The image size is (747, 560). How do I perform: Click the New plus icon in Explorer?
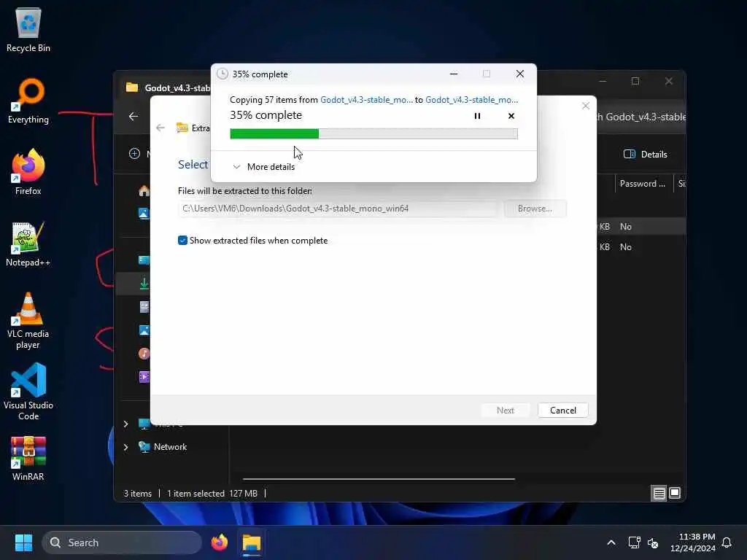point(134,153)
